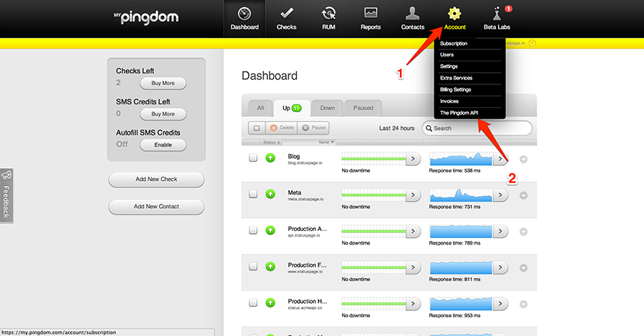The width and height of the screenshot is (644, 336).
Task: Expand Production A... row options dropdown
Action: point(523,232)
